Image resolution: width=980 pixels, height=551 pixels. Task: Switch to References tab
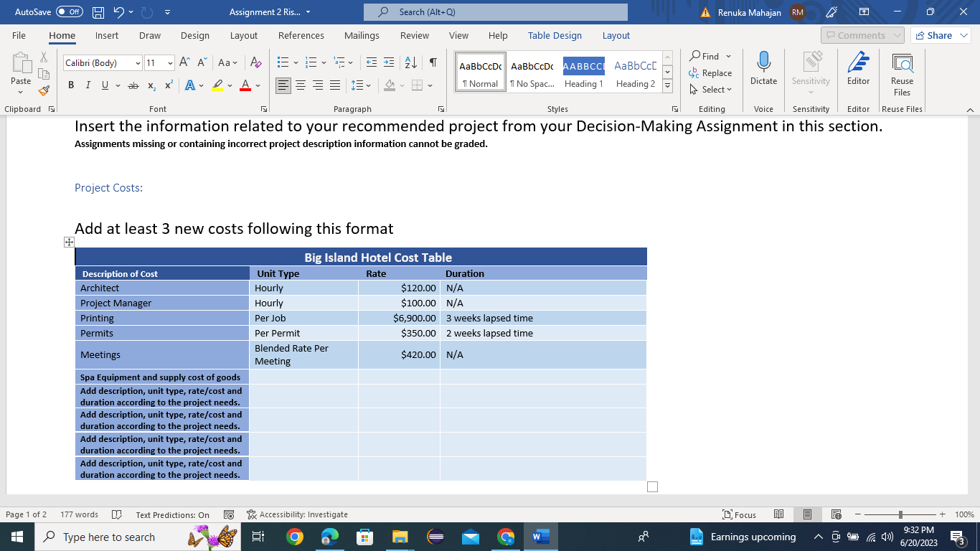tap(301, 35)
